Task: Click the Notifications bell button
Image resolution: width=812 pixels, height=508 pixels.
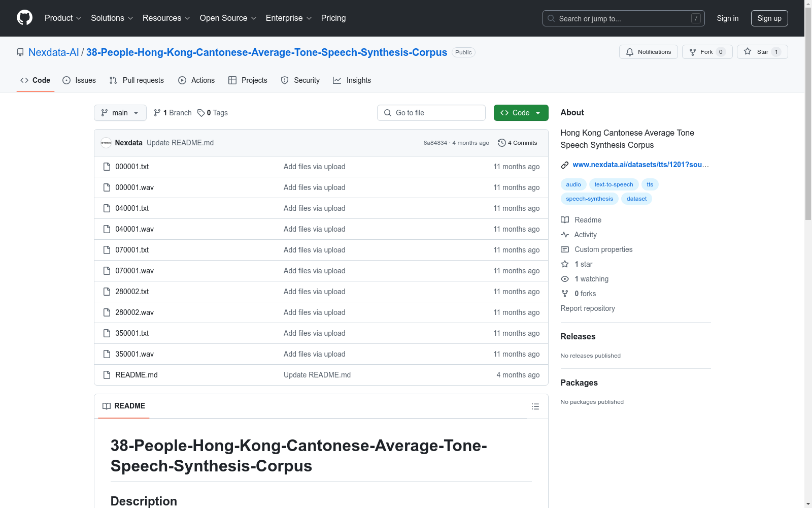Action: (x=648, y=52)
